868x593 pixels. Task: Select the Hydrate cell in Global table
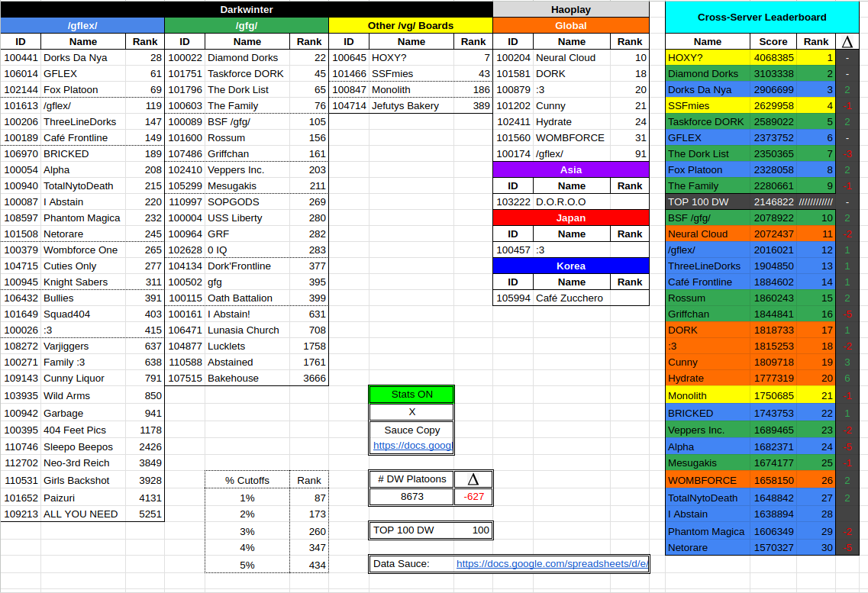[572, 121]
